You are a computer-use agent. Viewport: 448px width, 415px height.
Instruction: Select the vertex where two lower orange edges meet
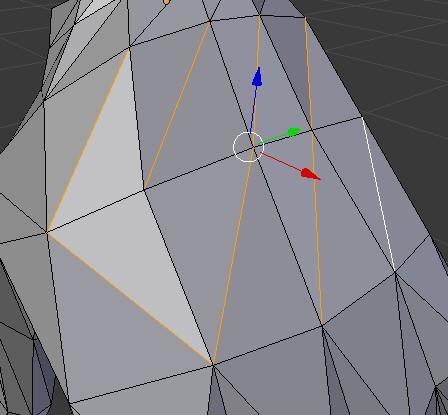coord(213,365)
